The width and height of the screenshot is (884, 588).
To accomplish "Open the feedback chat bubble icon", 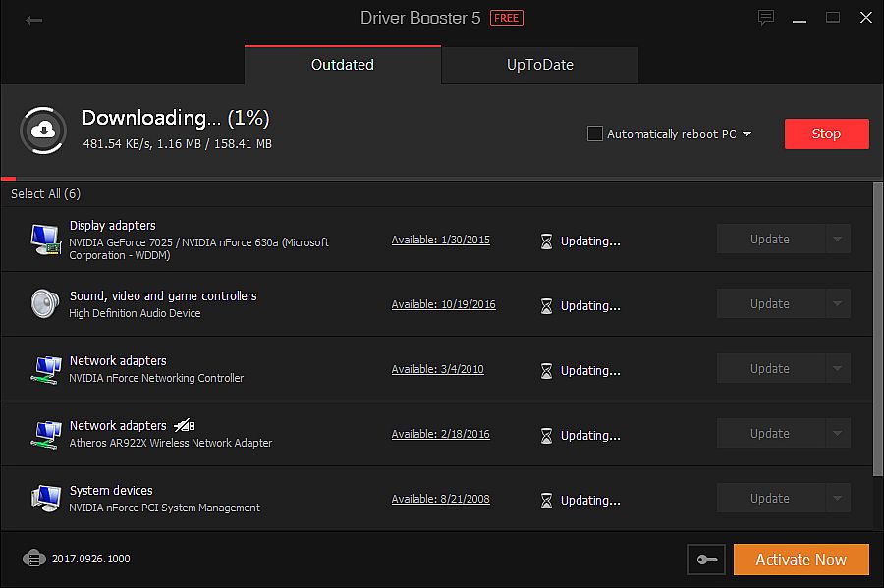I will click(x=765, y=18).
